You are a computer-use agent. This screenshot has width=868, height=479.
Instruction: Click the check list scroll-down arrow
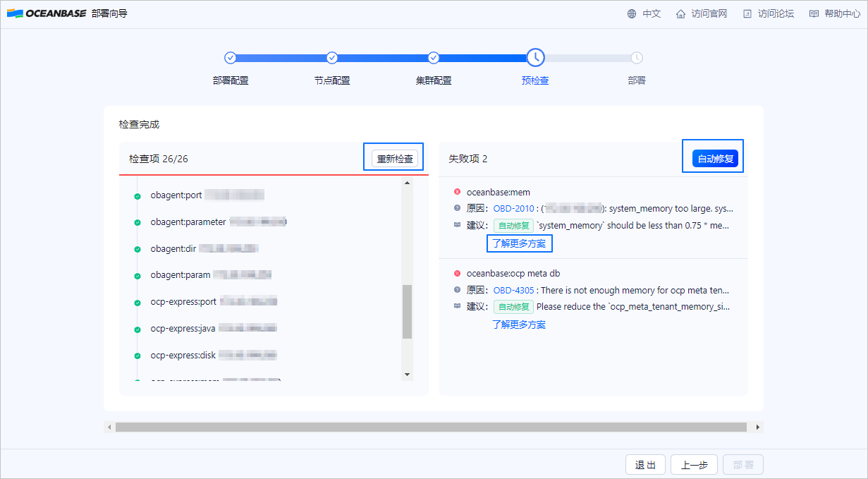pyautogui.click(x=407, y=374)
